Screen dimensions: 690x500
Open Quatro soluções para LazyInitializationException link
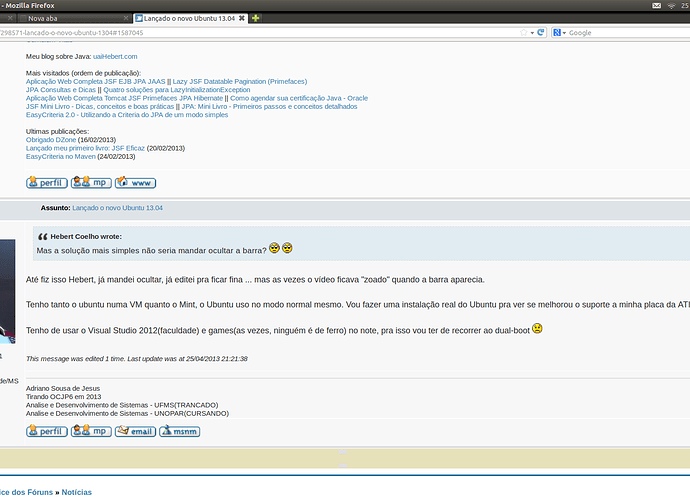[177, 90]
